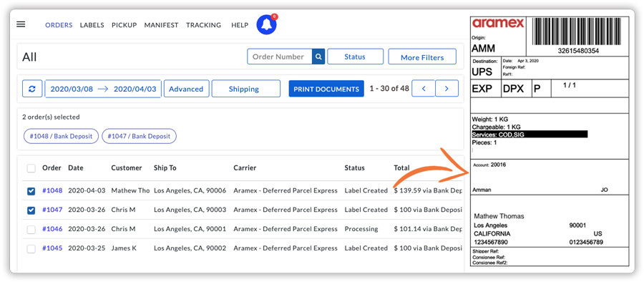The image size is (644, 282).
Task: Open the notifications bell icon
Action: tap(267, 24)
